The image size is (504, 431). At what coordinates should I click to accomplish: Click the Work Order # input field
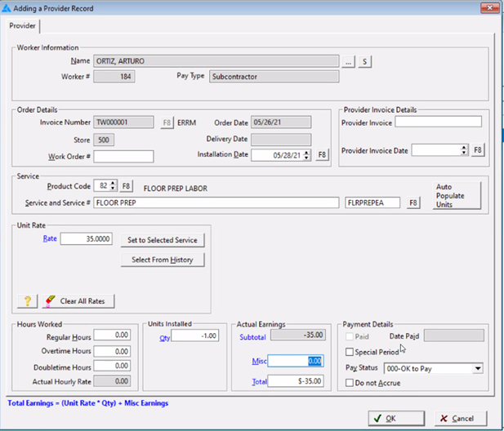click(123, 156)
